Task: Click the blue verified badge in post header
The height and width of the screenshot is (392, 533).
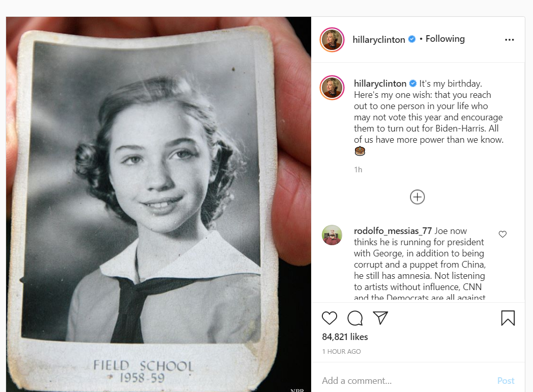Action: coord(412,39)
